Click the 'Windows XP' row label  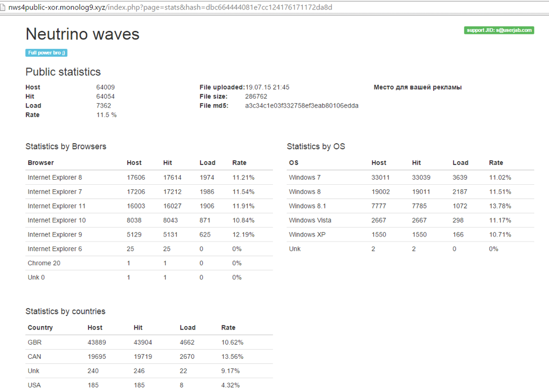307,234
